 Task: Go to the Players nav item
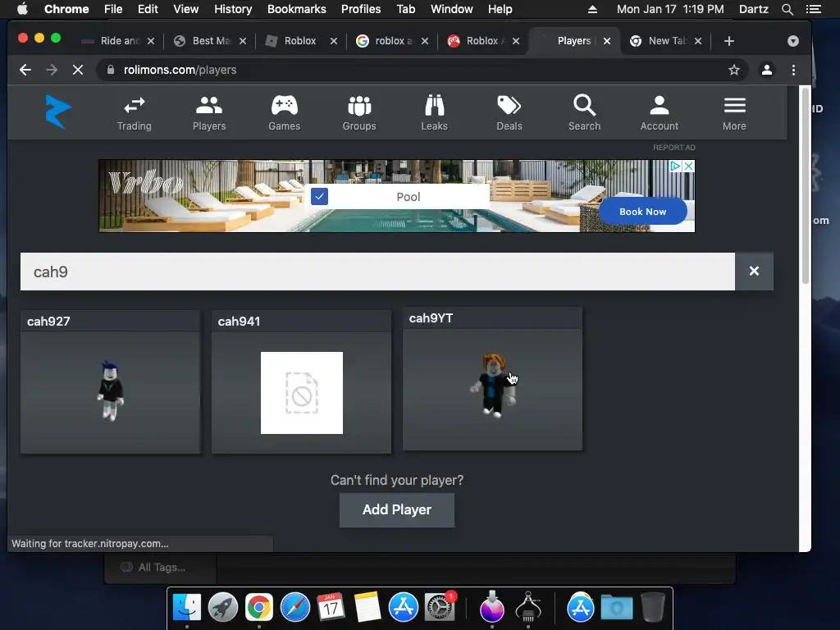click(x=209, y=113)
